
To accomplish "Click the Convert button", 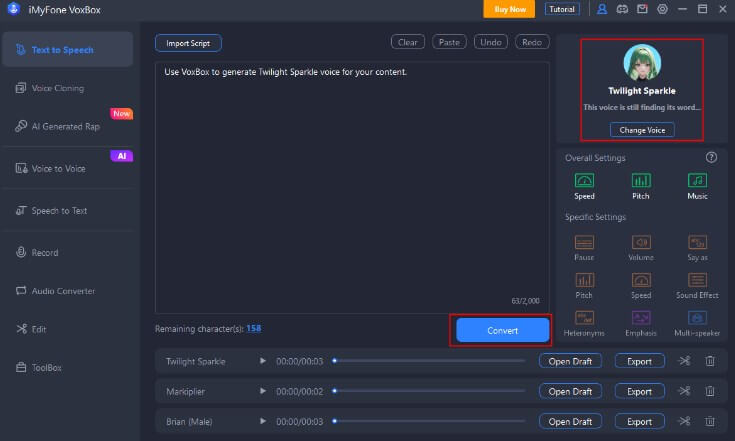I will coord(502,330).
